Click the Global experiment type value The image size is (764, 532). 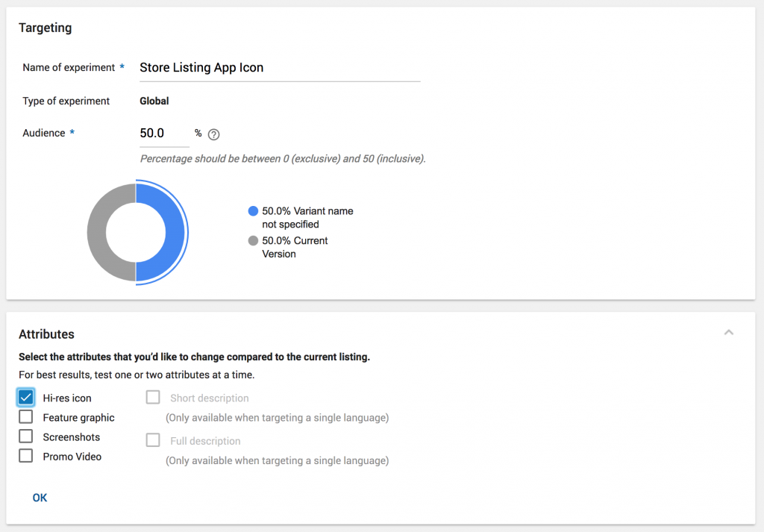(x=154, y=101)
